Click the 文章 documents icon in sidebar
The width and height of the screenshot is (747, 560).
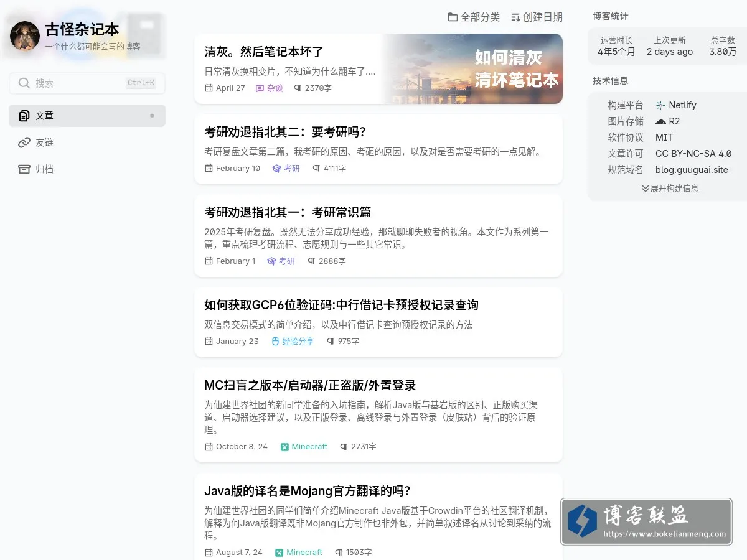pos(24,116)
